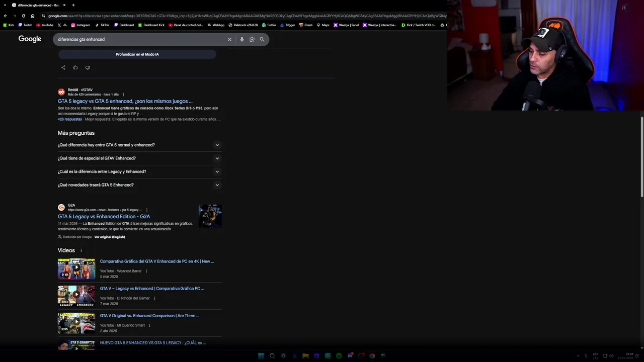This screenshot has width=644, height=362.
Task: Open taskbar search
Action: coord(272,355)
